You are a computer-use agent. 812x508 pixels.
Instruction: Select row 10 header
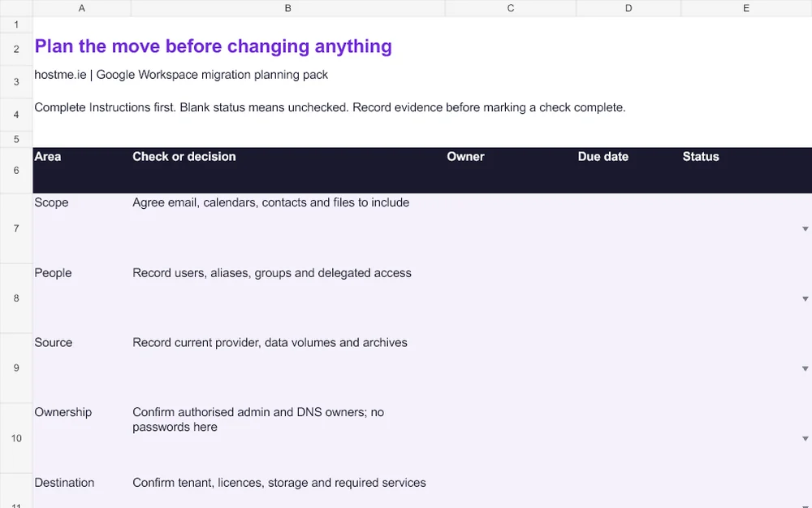(16, 438)
